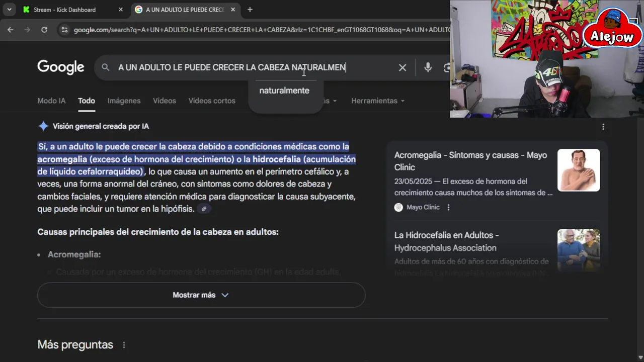
Task: Open the Modo IA tab
Action: click(51, 101)
